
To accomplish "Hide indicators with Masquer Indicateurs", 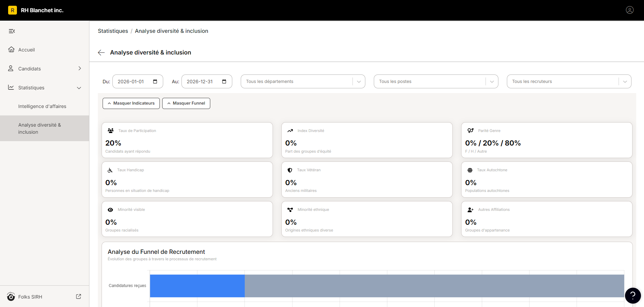I will (131, 103).
